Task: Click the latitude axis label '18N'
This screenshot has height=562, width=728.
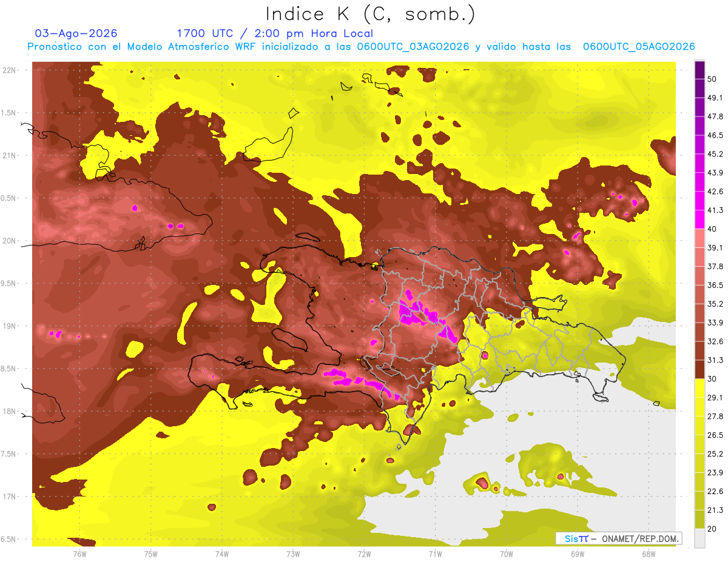Action: [x=10, y=411]
